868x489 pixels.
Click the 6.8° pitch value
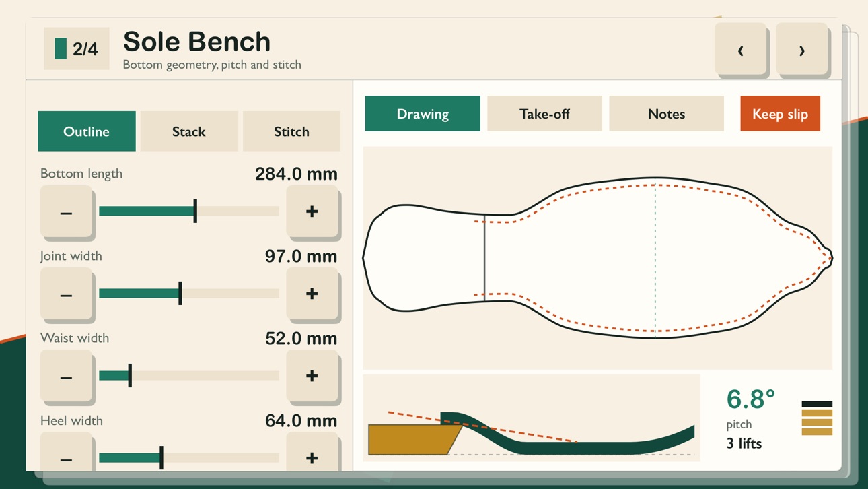pos(751,399)
